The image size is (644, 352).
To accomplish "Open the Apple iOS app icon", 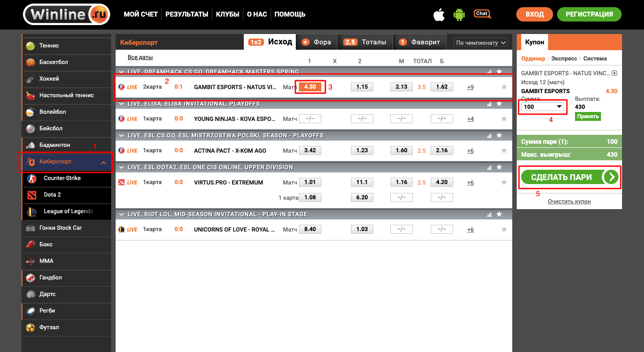I will [x=439, y=14].
